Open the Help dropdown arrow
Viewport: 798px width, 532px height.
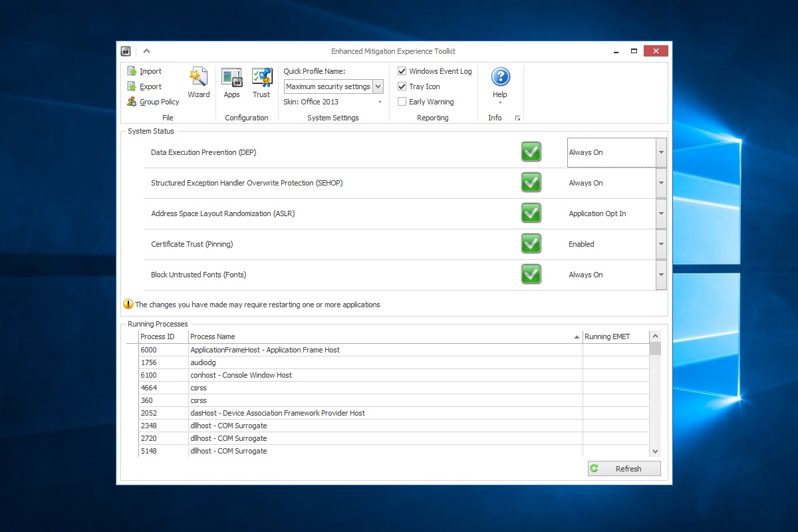[500, 103]
